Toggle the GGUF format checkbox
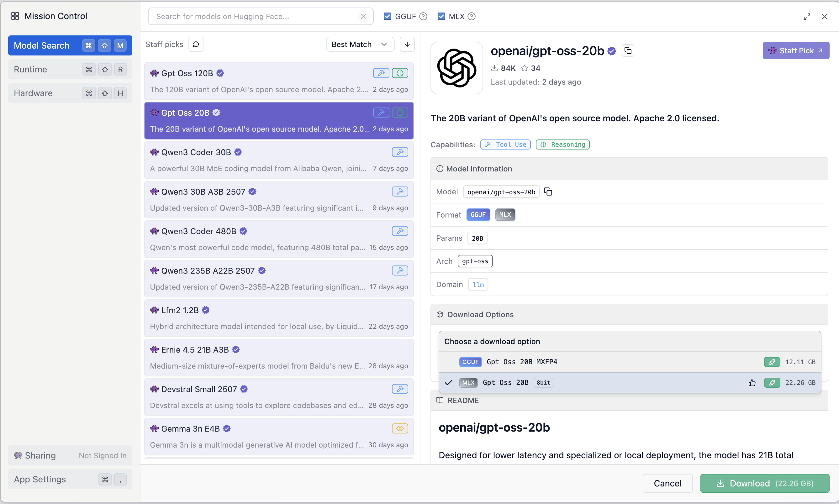 [387, 16]
